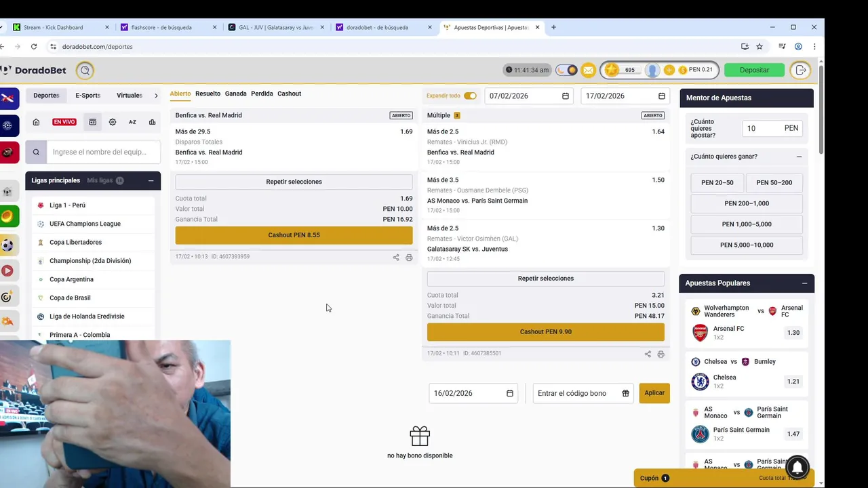Select Arsenal FC 1.30 odds
This screenshot has width=868, height=488.
click(x=793, y=333)
